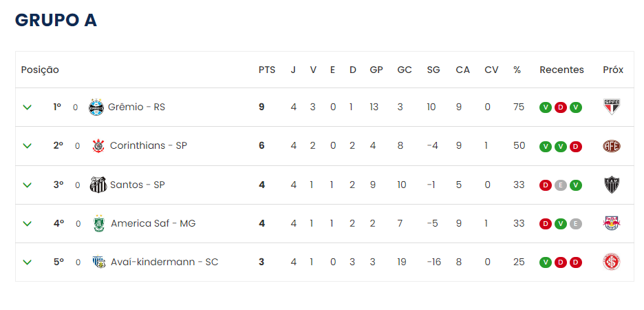This screenshot has width=644, height=310.
Task: Click the America Saf club crest
Action: coord(99,224)
